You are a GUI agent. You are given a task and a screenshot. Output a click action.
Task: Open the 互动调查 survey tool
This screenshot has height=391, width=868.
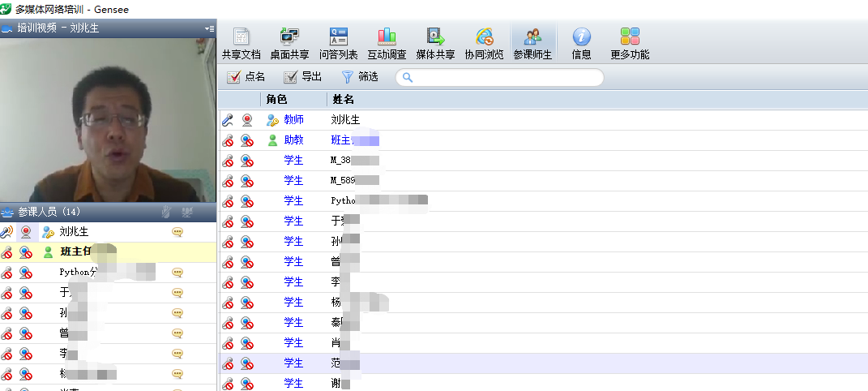[x=387, y=43]
